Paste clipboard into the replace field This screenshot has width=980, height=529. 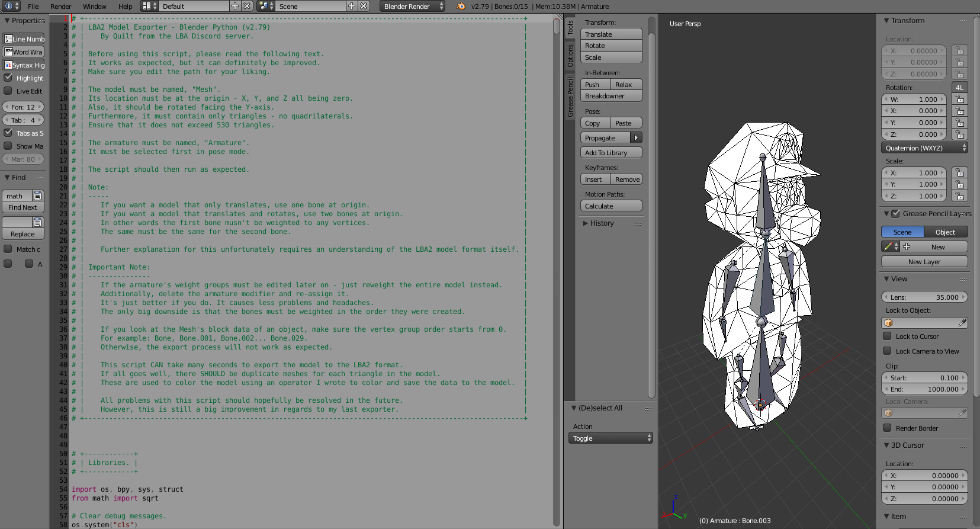[38, 222]
